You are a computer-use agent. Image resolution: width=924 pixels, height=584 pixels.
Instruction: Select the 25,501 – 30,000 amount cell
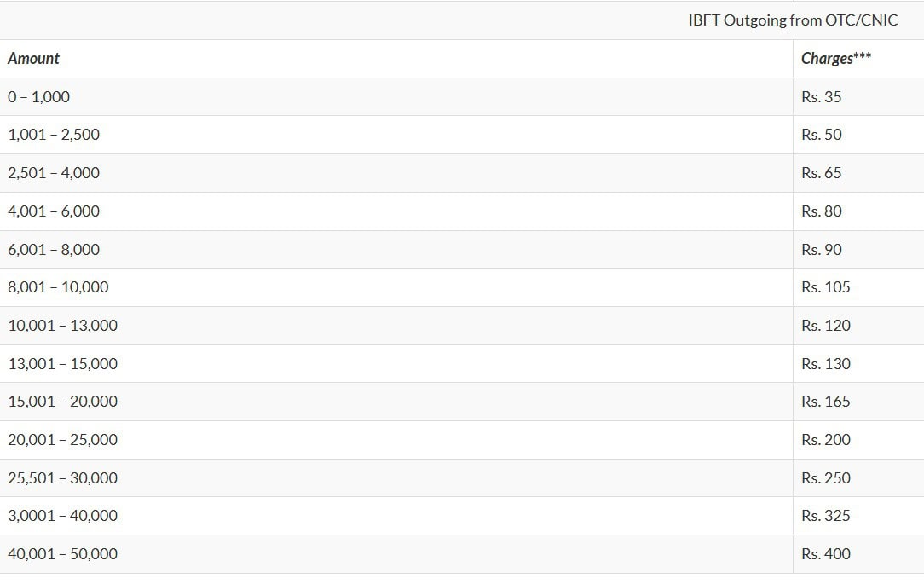tap(396, 478)
